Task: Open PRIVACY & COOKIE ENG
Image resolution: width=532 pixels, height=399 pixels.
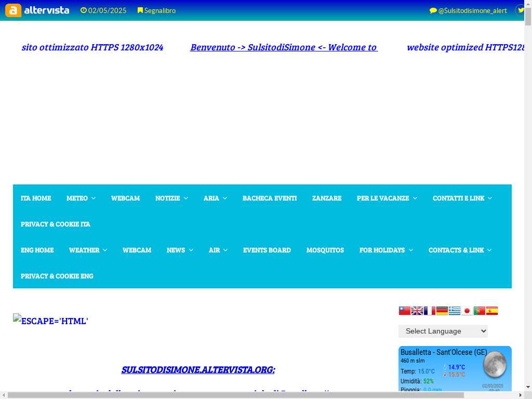Action: pos(57,276)
